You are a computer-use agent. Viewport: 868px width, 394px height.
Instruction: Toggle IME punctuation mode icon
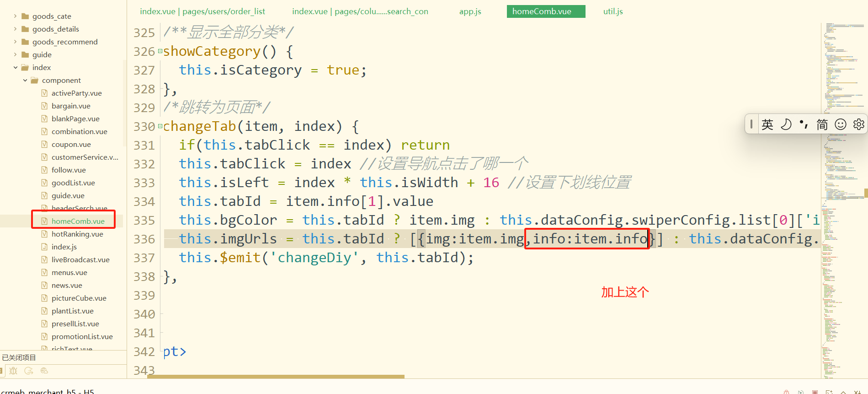[x=804, y=124]
